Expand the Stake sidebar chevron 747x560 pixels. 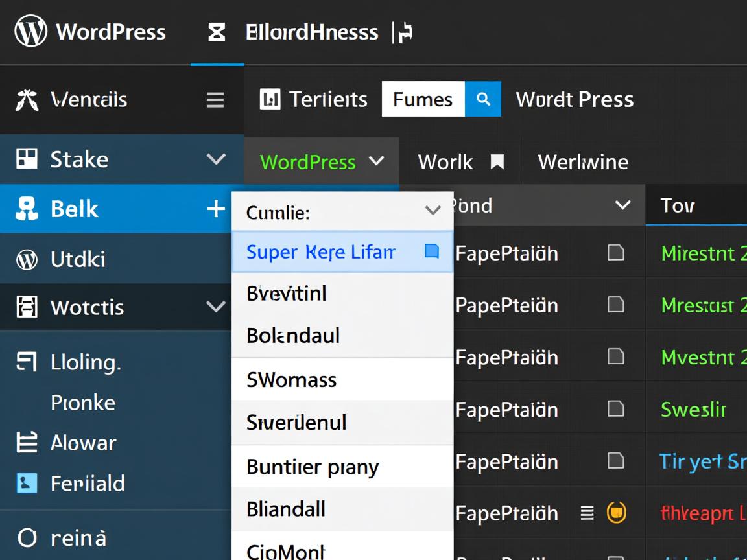coord(217,159)
